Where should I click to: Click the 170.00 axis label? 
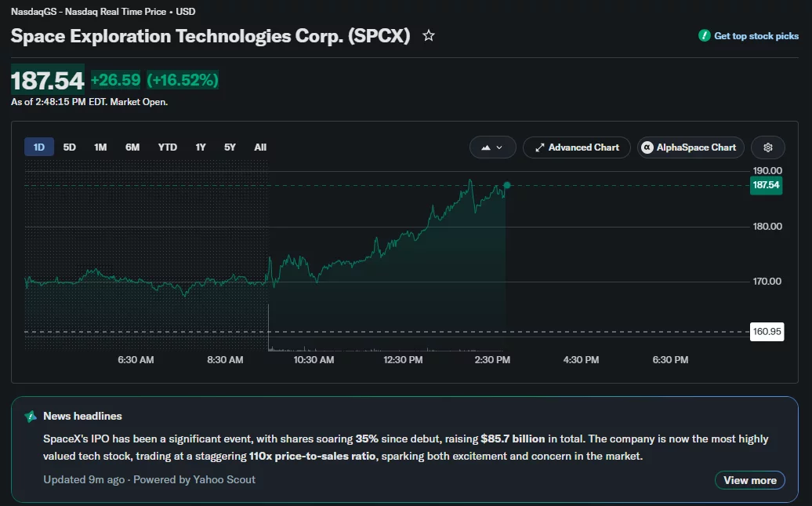(x=767, y=281)
